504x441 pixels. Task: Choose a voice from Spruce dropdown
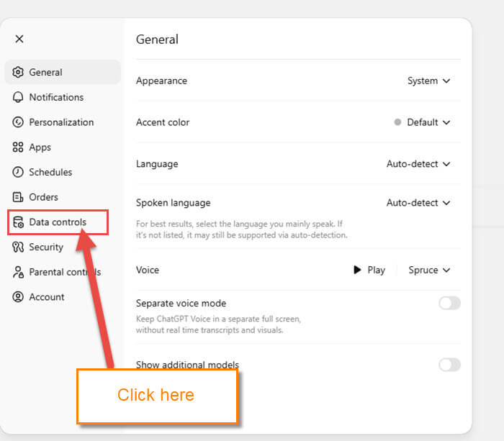coord(429,270)
